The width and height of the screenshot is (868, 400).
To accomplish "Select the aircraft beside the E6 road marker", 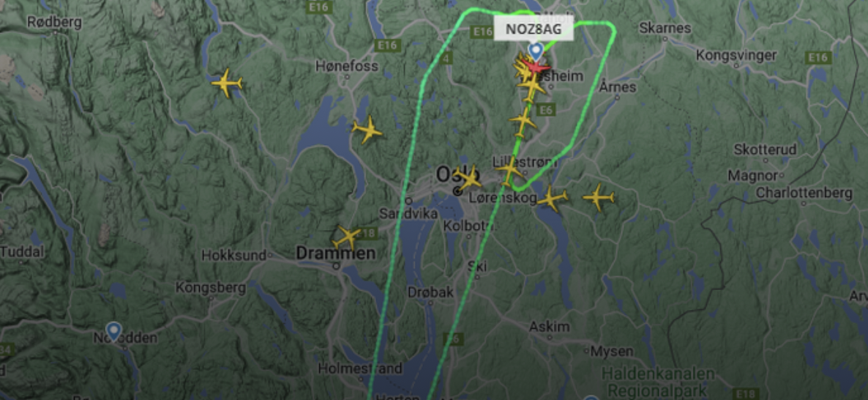I will [523, 122].
